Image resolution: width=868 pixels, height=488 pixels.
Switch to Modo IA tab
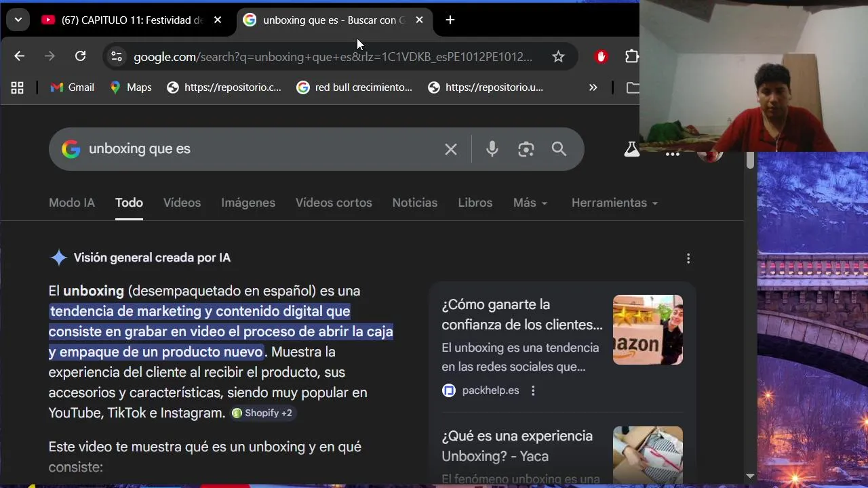pos(72,203)
